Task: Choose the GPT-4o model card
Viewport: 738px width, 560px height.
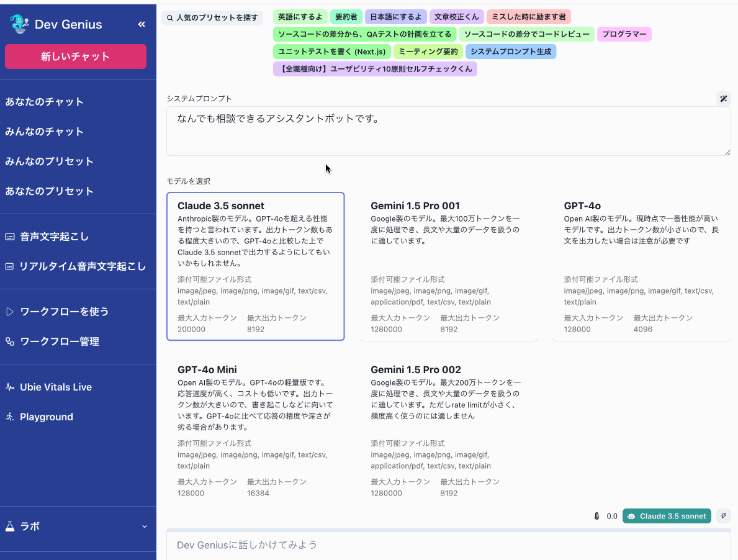Action: (642, 266)
